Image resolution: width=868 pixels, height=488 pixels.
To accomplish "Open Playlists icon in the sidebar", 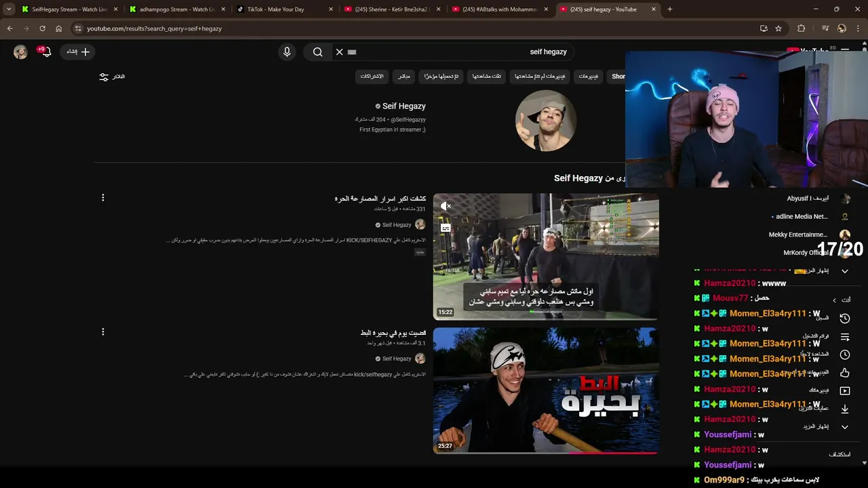I will [x=845, y=337].
